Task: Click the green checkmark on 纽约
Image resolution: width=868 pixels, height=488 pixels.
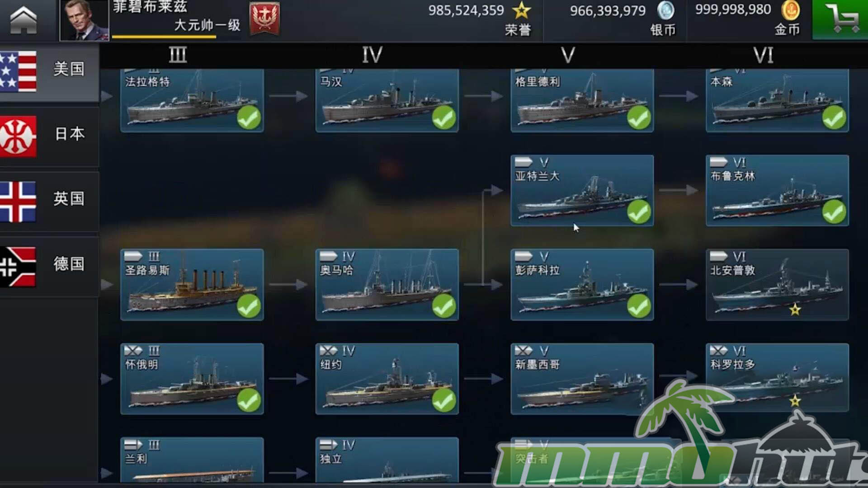Action: click(443, 400)
